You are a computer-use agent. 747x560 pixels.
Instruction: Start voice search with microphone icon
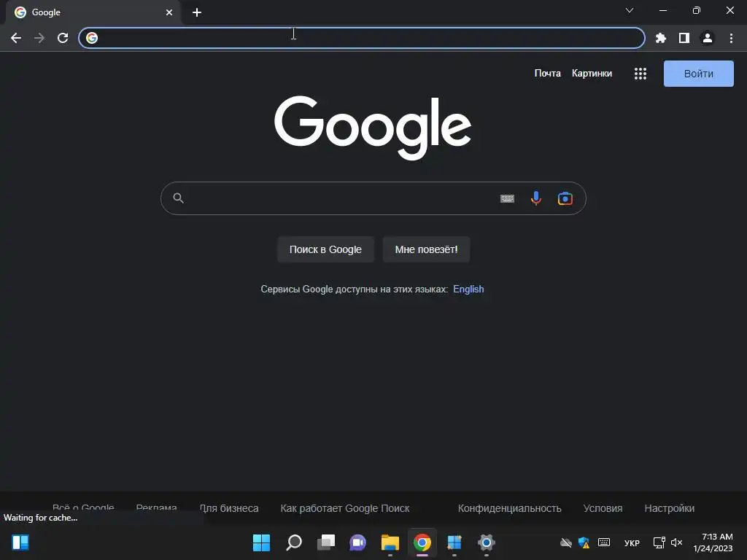(x=536, y=198)
